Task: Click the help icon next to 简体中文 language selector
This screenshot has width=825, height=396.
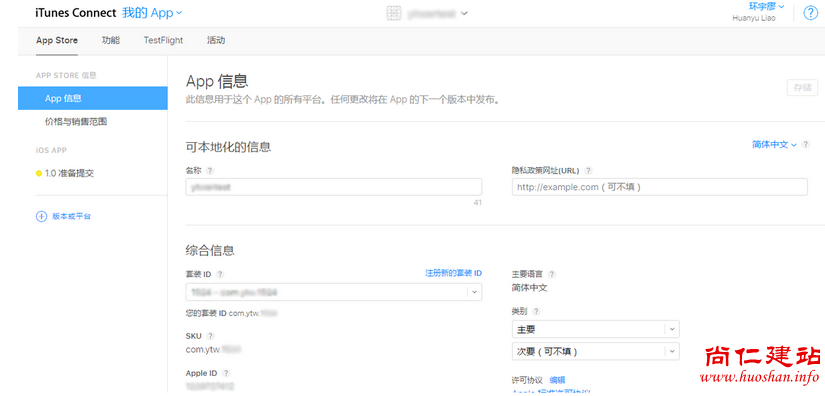Action: [x=806, y=145]
